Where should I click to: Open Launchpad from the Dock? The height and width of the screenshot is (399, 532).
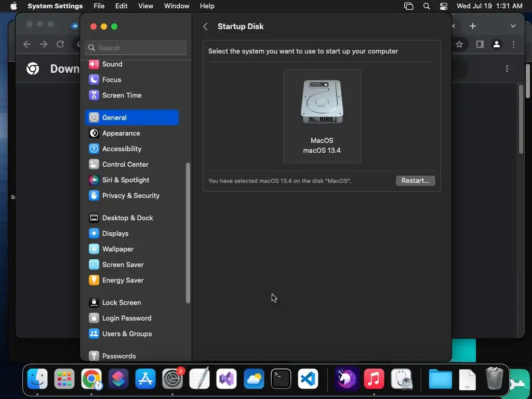pos(64,379)
